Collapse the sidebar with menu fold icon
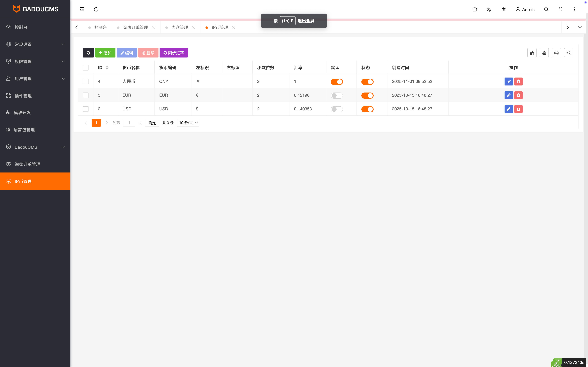 click(82, 9)
